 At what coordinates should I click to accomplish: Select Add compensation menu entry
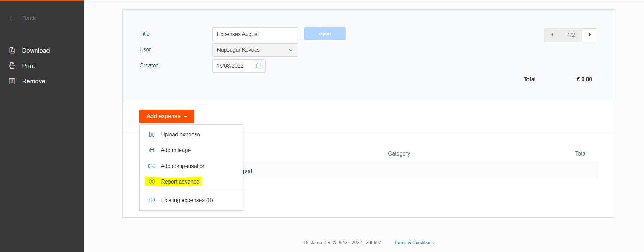pos(183,166)
